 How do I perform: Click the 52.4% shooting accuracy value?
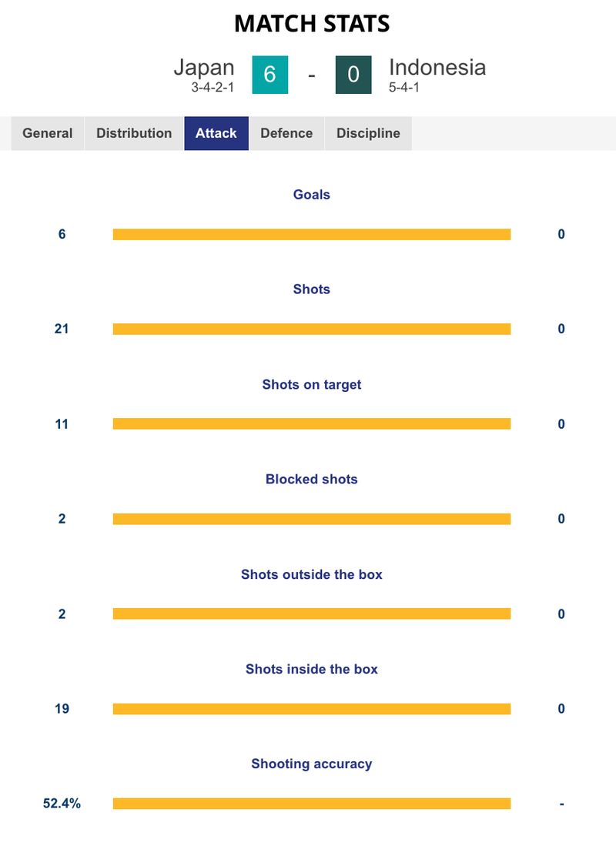coord(62,804)
